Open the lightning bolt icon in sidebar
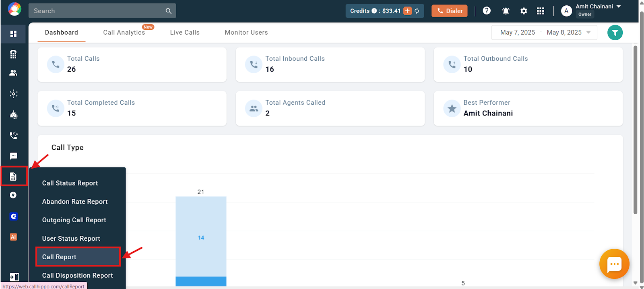Screen dimensions: 644x289 coord(13,195)
